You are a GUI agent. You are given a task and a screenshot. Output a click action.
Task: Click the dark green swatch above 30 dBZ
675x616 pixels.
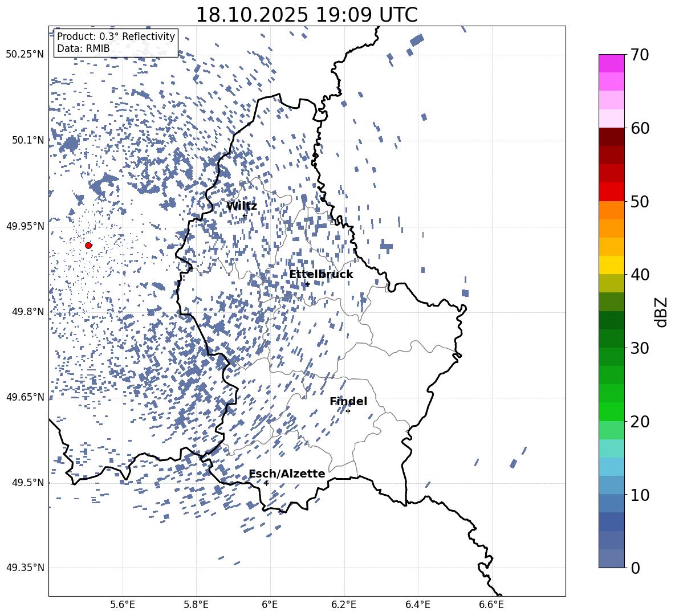[x=612, y=338]
